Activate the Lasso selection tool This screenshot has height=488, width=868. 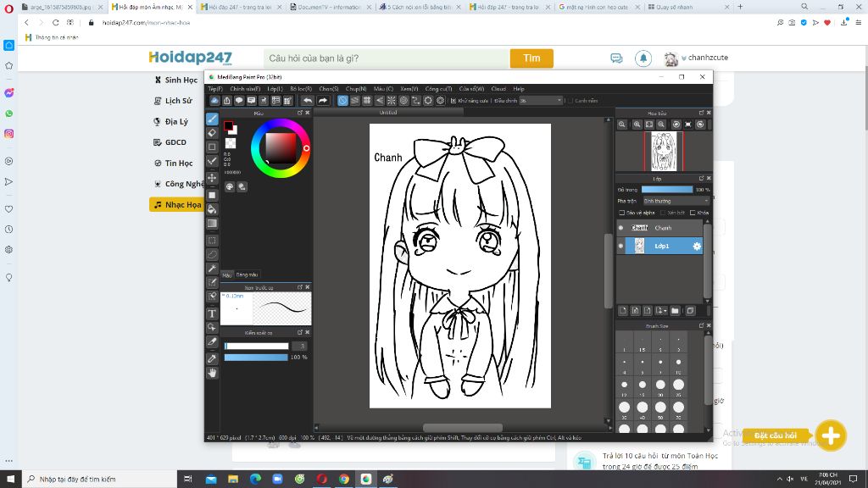(x=212, y=254)
